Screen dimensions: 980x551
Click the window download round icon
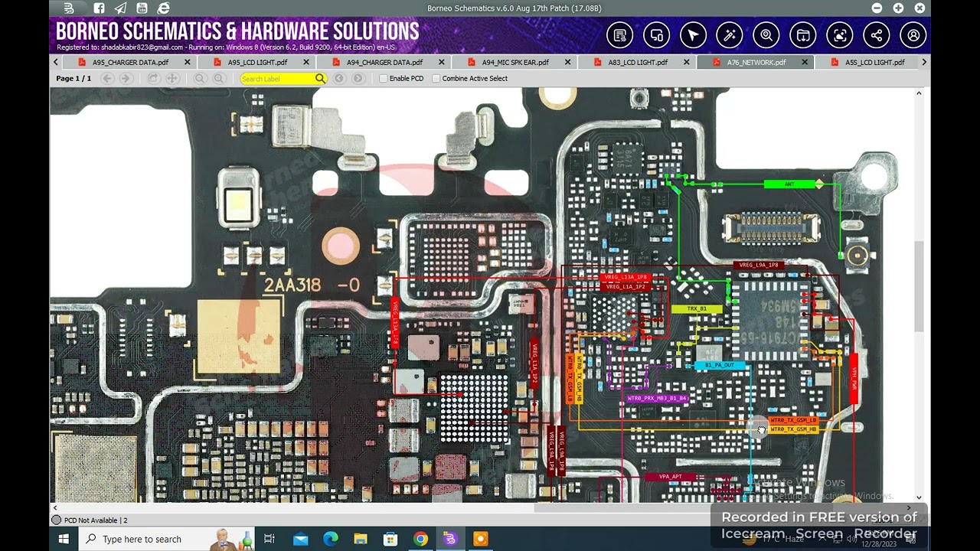pyautogui.click(x=803, y=35)
